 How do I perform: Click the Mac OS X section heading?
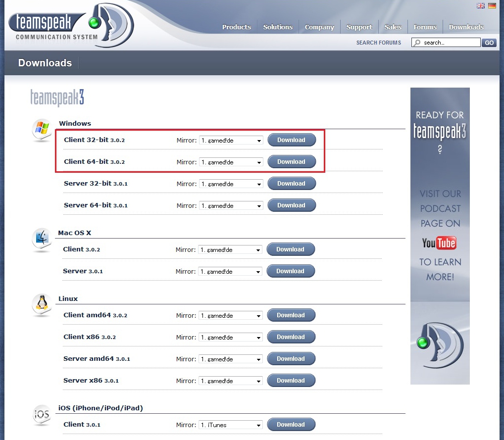coord(75,233)
